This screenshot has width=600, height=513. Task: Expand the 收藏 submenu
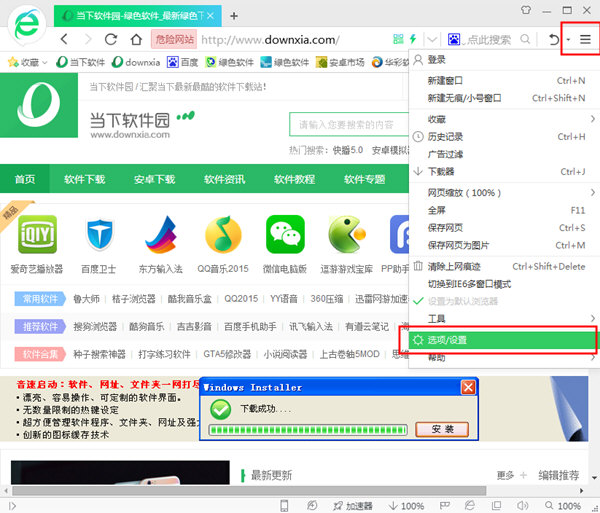[504, 119]
